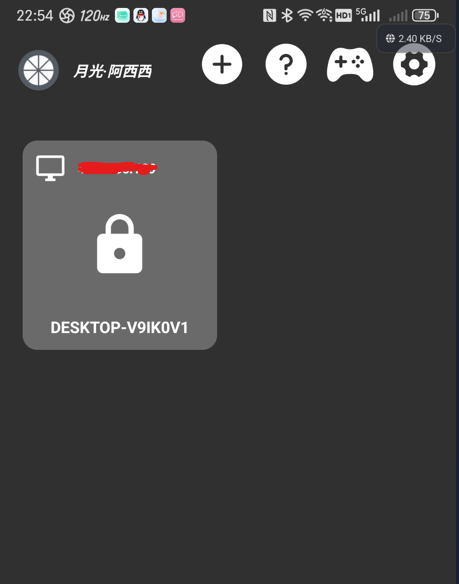Tap the HD1 call status icon
This screenshot has width=459, height=584.
coord(344,16)
